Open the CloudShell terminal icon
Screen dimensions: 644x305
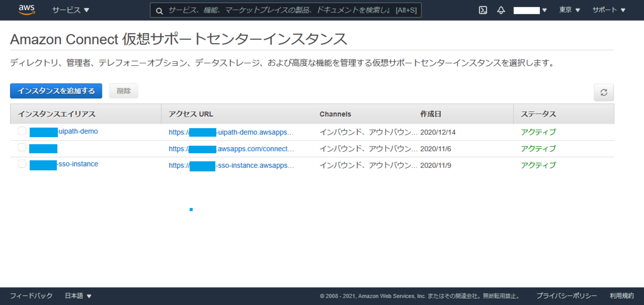(x=483, y=10)
